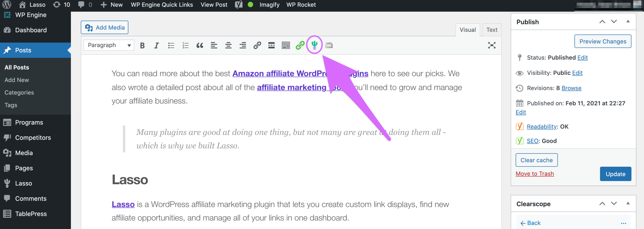Click Preview Changes button
Screen dimensions: 644x229
(603, 41)
